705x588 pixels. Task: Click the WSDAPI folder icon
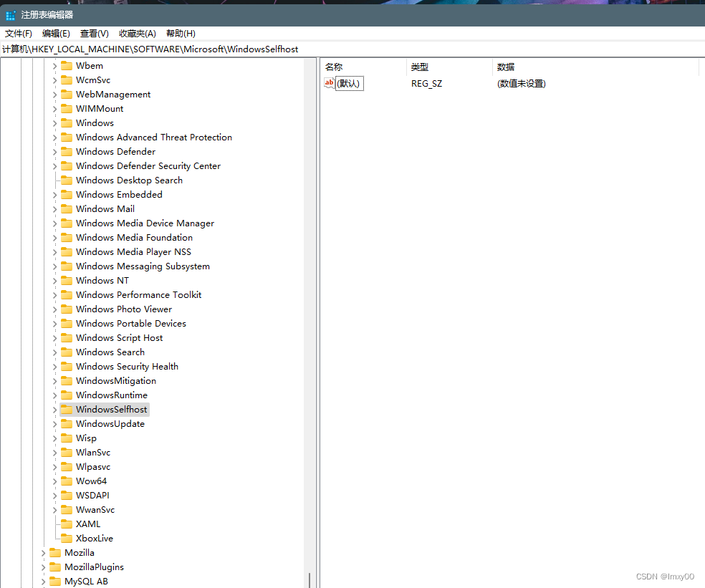coord(67,496)
